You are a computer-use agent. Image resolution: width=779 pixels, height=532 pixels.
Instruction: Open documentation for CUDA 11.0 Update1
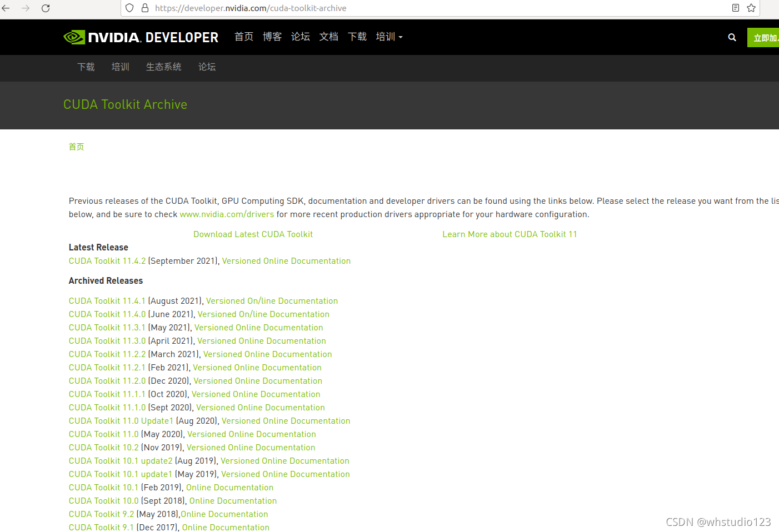point(286,421)
